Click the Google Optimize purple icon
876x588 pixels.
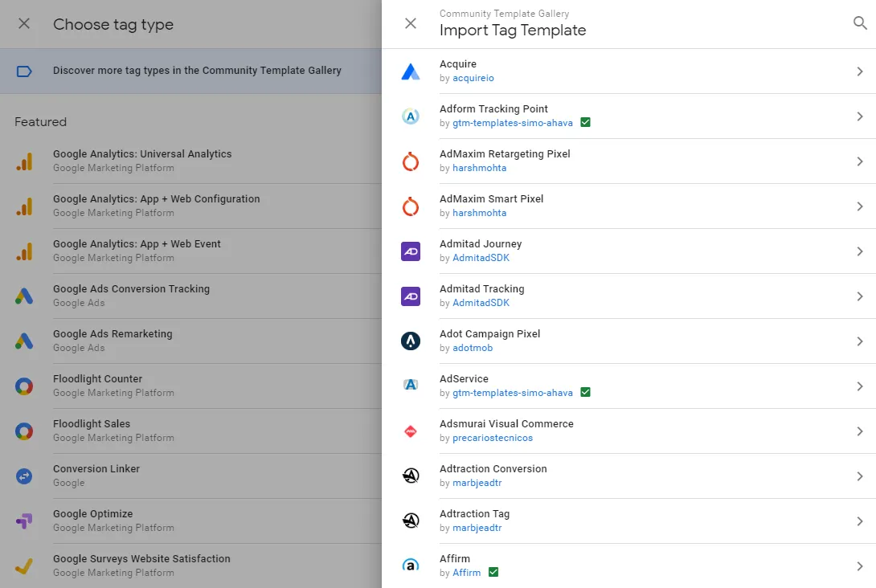(x=24, y=521)
